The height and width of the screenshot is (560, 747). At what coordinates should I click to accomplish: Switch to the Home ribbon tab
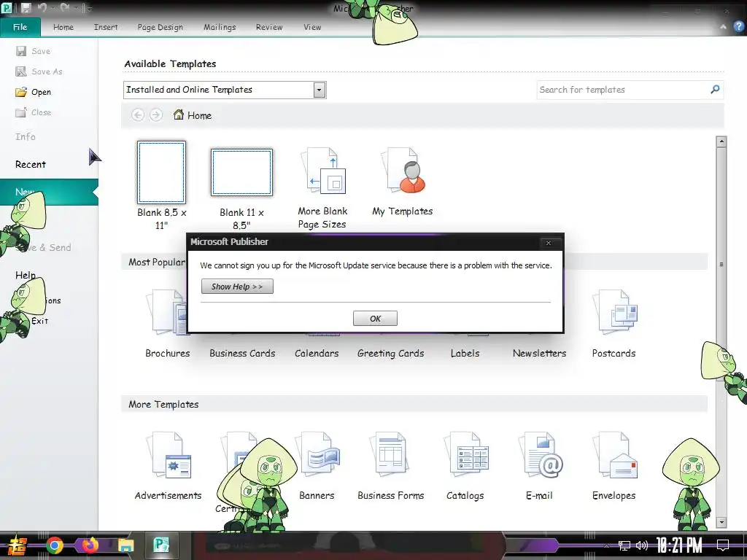pos(63,27)
